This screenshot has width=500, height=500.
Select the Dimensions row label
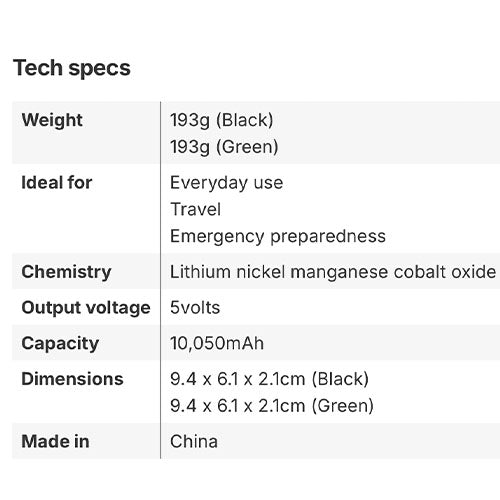tap(72, 379)
